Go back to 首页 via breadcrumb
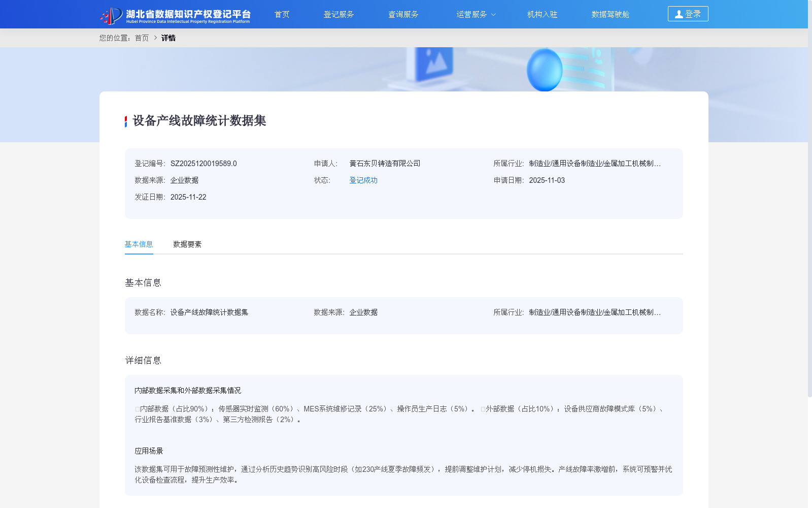 (142, 38)
